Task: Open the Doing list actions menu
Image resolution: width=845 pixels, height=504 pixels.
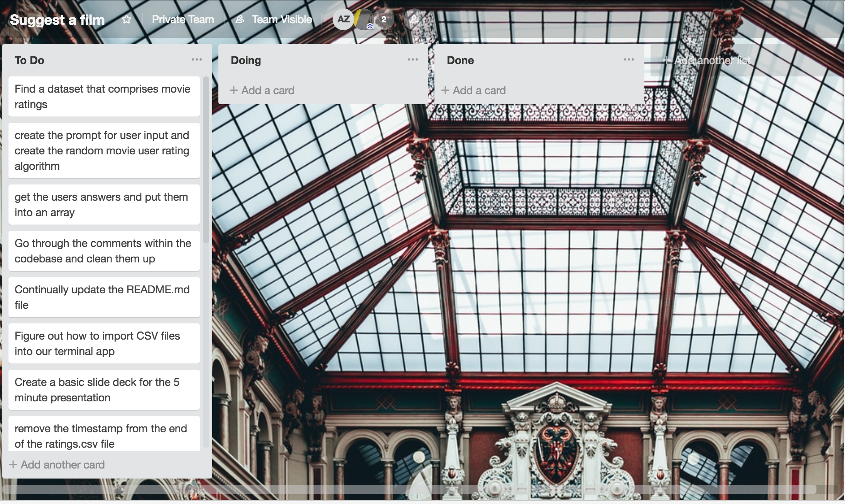Action: [412, 60]
